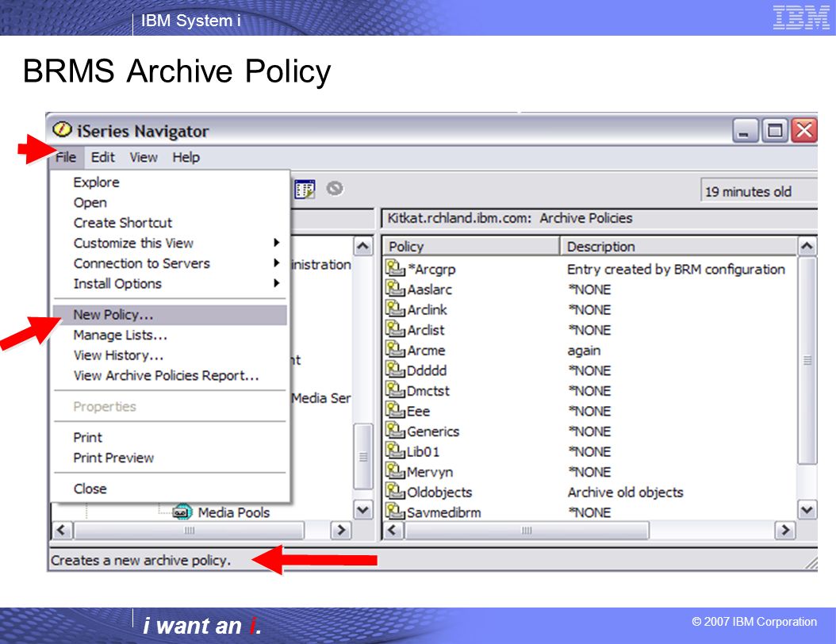Select the Media Pools tree item
Image resolution: width=836 pixels, height=644 pixels.
pyautogui.click(x=233, y=513)
